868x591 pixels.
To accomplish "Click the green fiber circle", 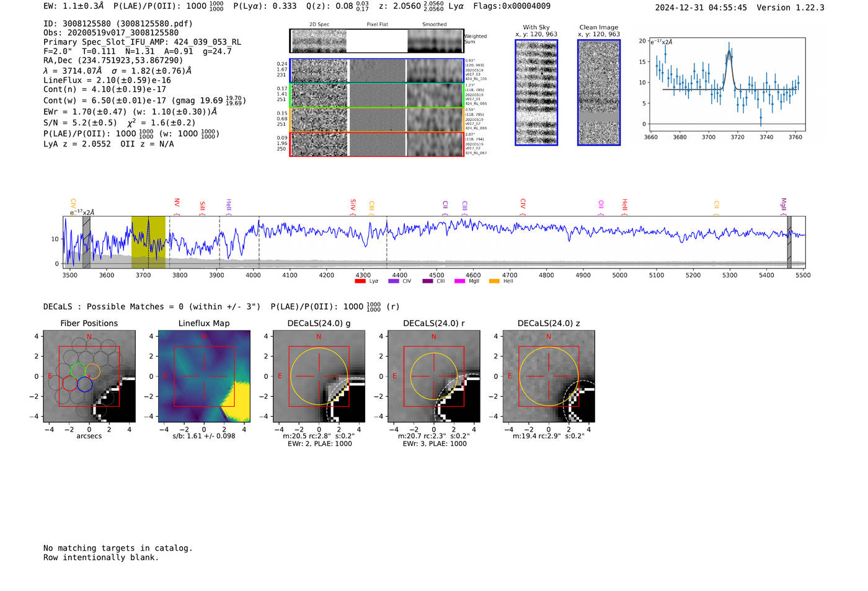I will (x=77, y=371).
